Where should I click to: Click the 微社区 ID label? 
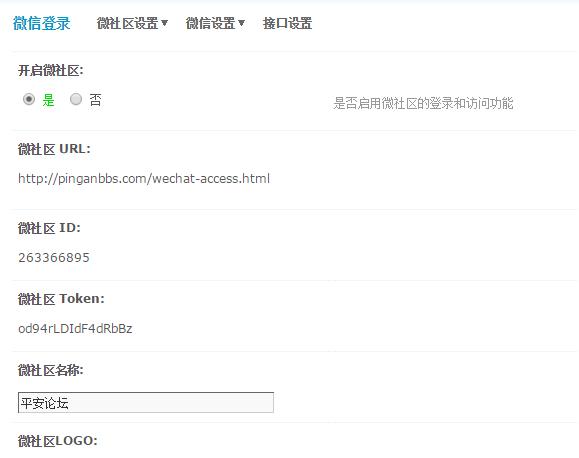49,228
